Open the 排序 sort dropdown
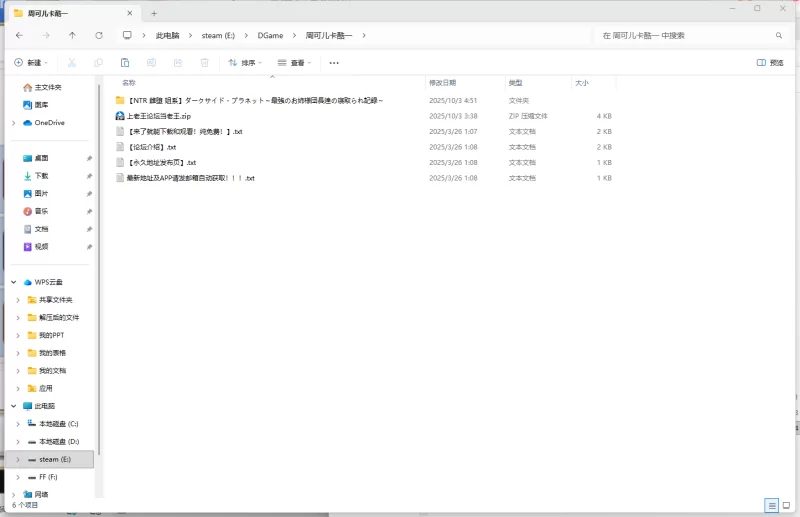The image size is (800, 517). coord(245,63)
